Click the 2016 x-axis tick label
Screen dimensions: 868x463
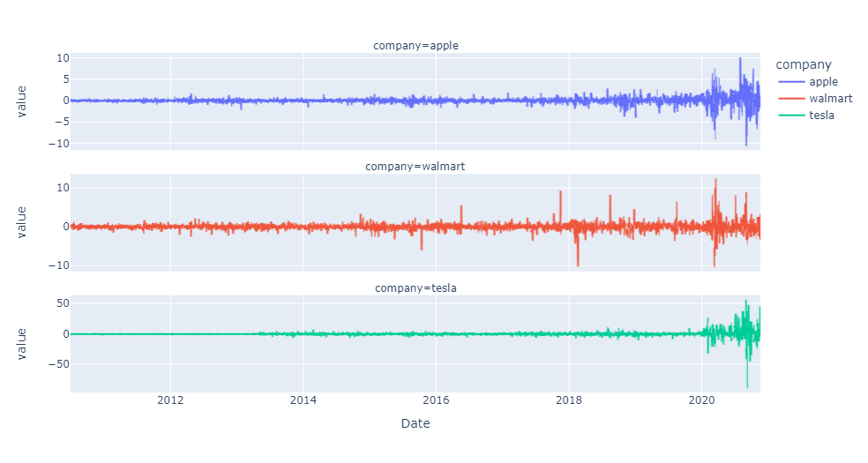437,400
